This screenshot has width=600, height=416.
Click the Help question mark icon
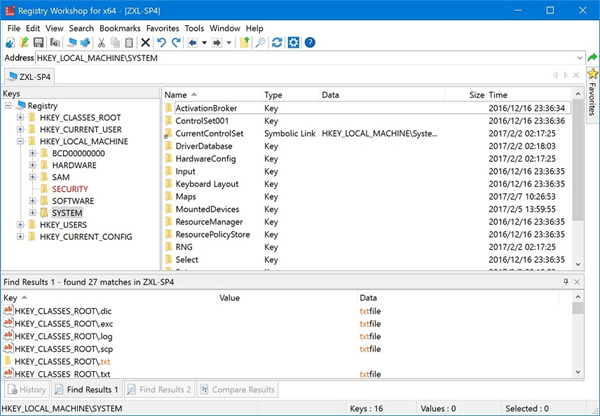309,43
